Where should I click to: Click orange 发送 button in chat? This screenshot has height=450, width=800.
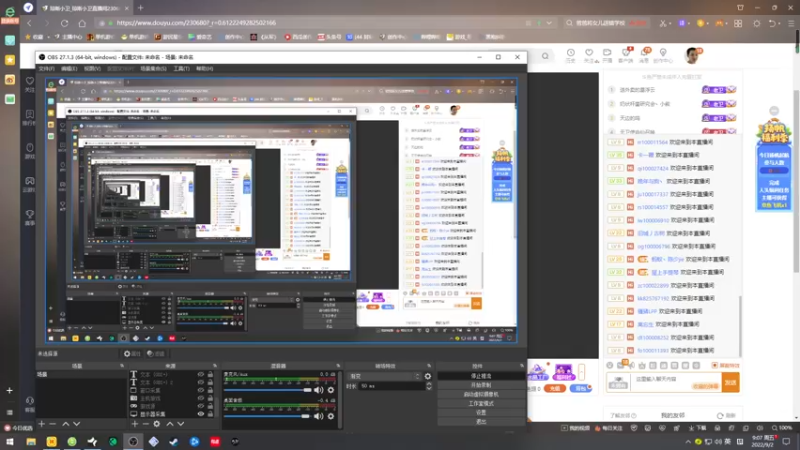click(731, 382)
